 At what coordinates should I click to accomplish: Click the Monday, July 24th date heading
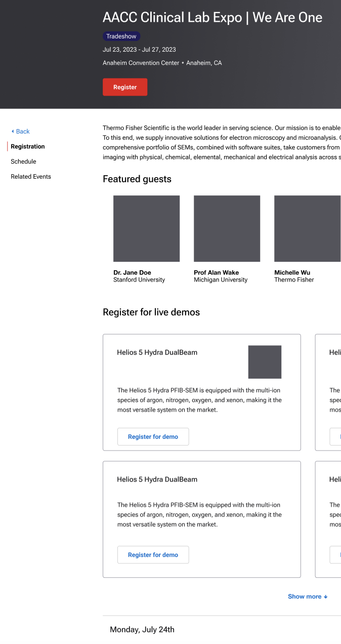142,630
